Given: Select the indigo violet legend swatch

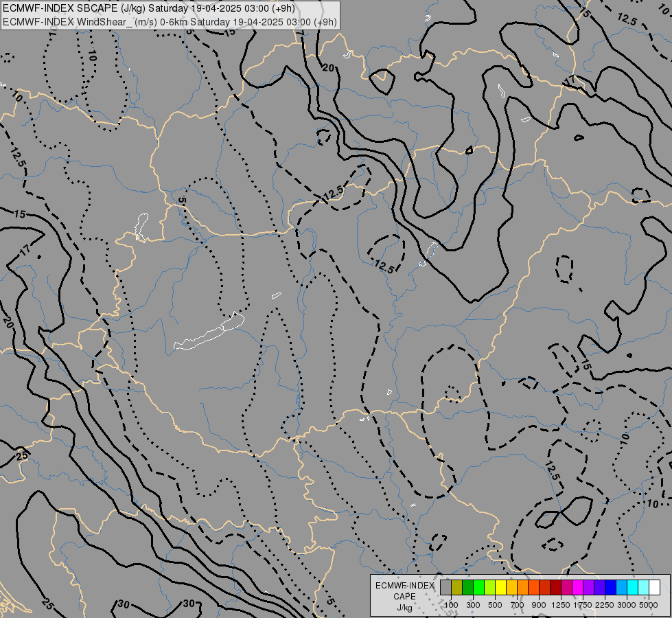Looking at the screenshot, I should [599, 588].
